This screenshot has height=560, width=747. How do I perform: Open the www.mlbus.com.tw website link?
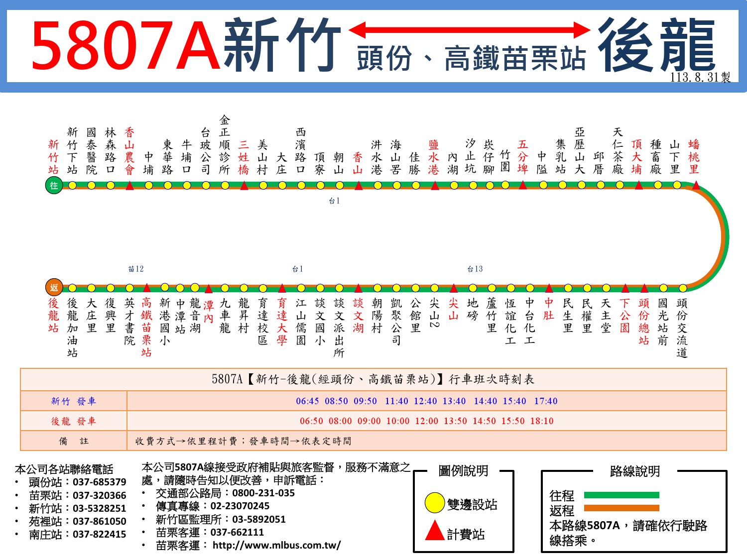[x=276, y=545]
